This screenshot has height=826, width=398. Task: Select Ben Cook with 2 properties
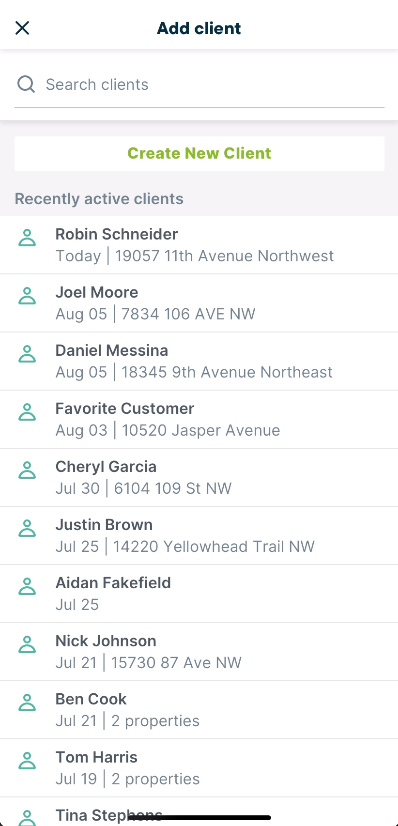(x=199, y=710)
